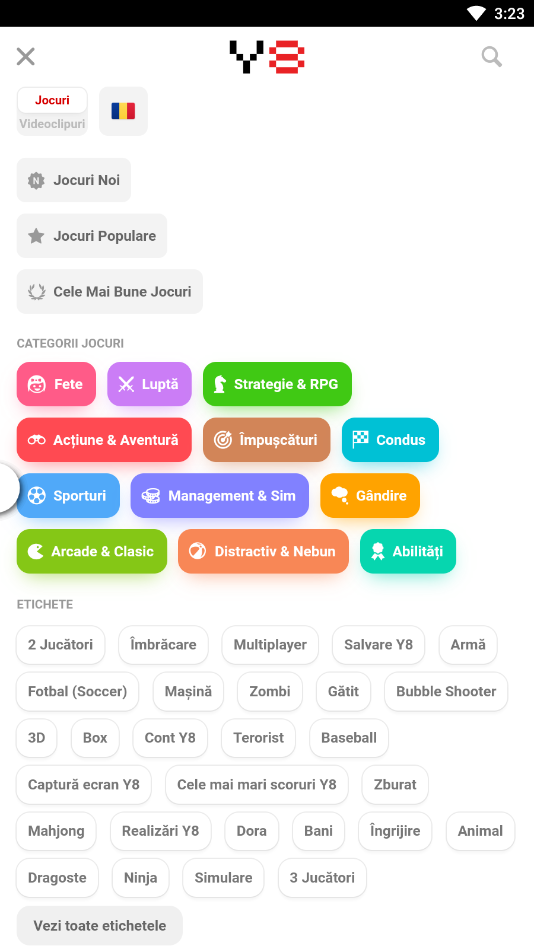Screen dimensions: 534x949
Task: Open the Condus checkered-flag category
Action: [391, 440]
